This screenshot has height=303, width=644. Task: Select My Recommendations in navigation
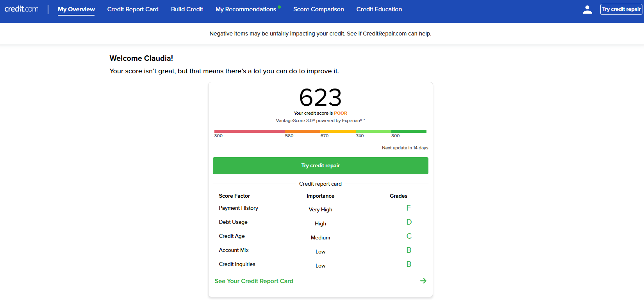point(246,9)
